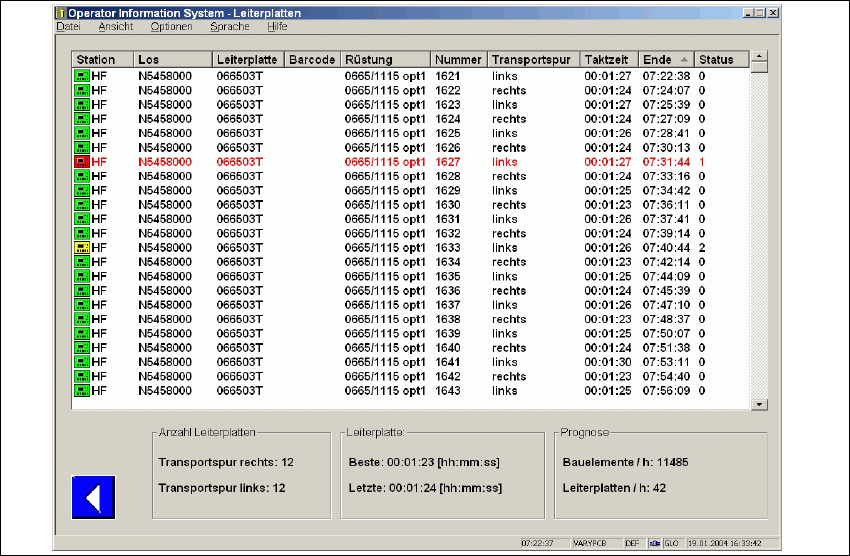Screen dimensions: 850x556
Task: Click the green station icon in row 1634
Action: pyautogui.click(x=81, y=262)
